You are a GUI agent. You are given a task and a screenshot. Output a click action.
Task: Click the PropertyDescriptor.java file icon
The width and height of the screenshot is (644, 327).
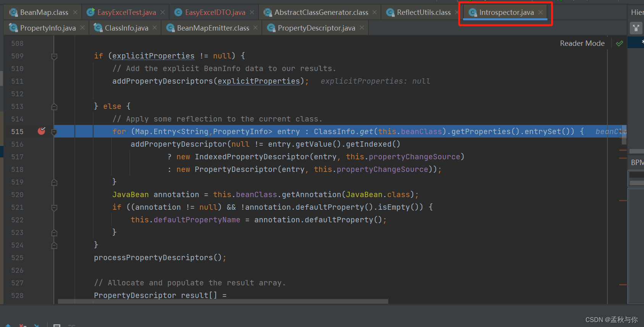click(271, 28)
